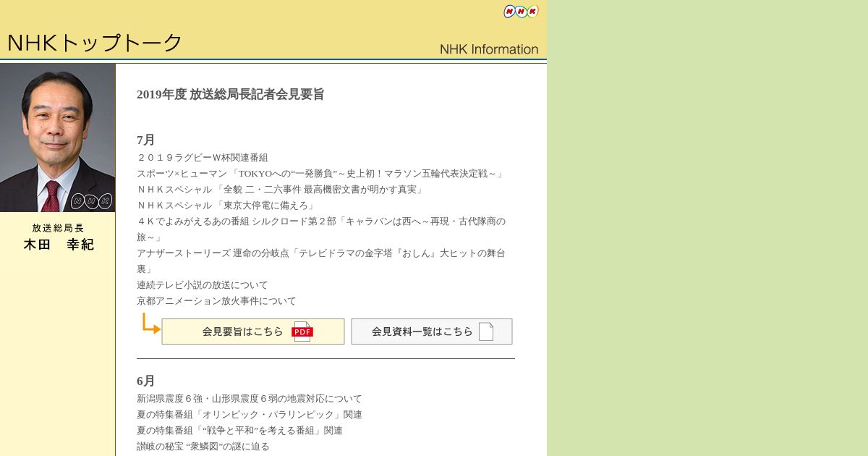Image resolution: width=868 pixels, height=456 pixels.
Task: Click the line ＮＨＫスペシャル 東京大停電に備えろ
Action: click(226, 205)
